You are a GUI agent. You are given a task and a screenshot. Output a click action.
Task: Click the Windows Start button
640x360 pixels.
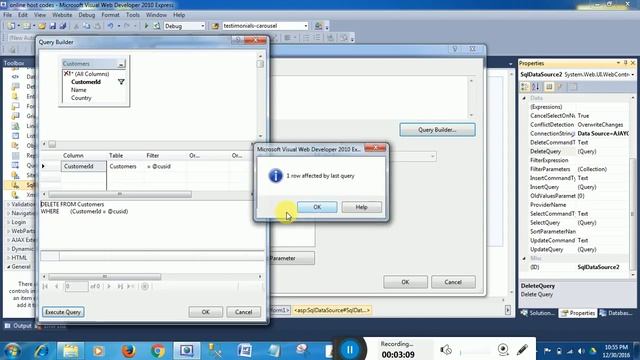click(x=12, y=351)
